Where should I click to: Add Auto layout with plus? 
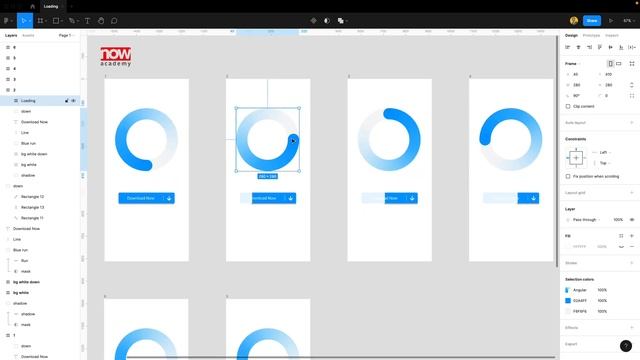(x=632, y=122)
